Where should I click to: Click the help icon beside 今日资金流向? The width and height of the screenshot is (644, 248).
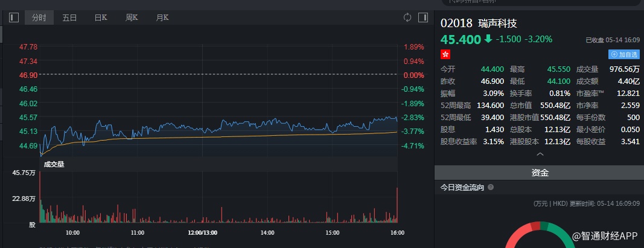491,188
